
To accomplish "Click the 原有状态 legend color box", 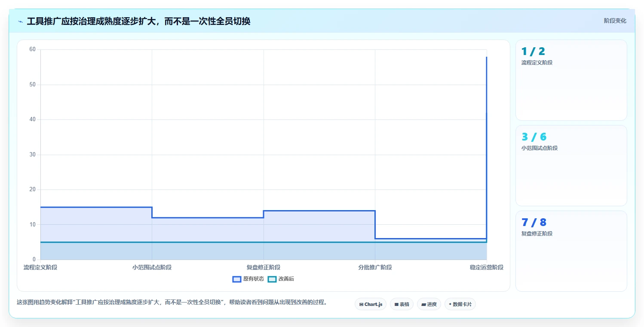I will coord(236,279).
